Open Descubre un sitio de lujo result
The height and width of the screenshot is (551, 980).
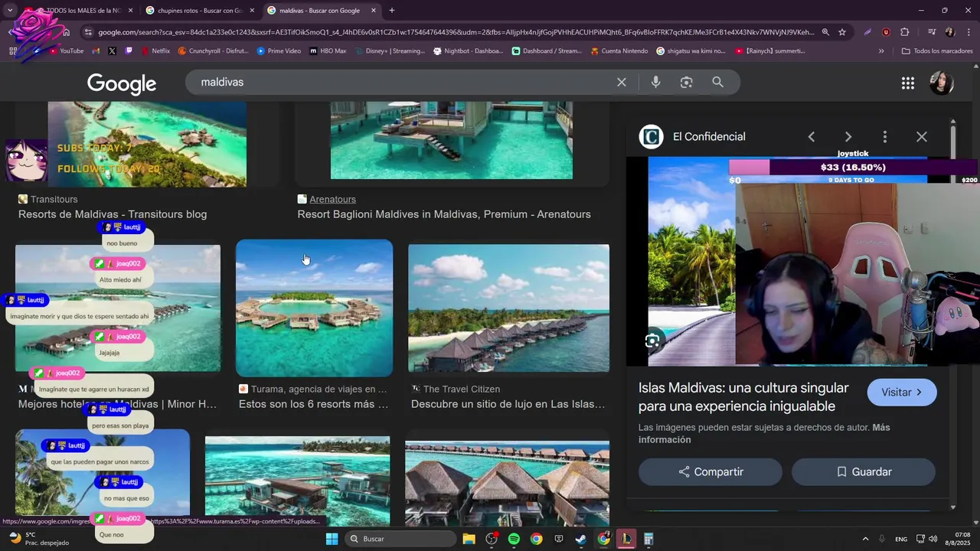(x=508, y=404)
